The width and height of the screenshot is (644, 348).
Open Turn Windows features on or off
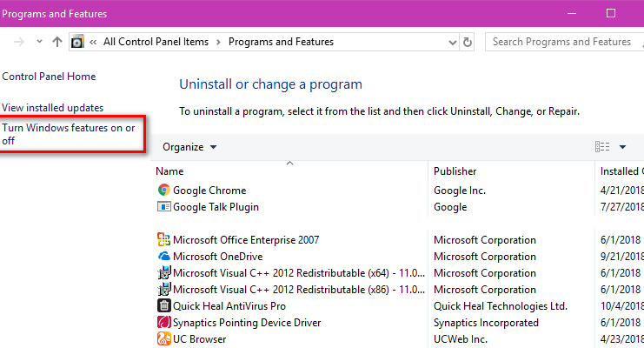[x=69, y=134]
